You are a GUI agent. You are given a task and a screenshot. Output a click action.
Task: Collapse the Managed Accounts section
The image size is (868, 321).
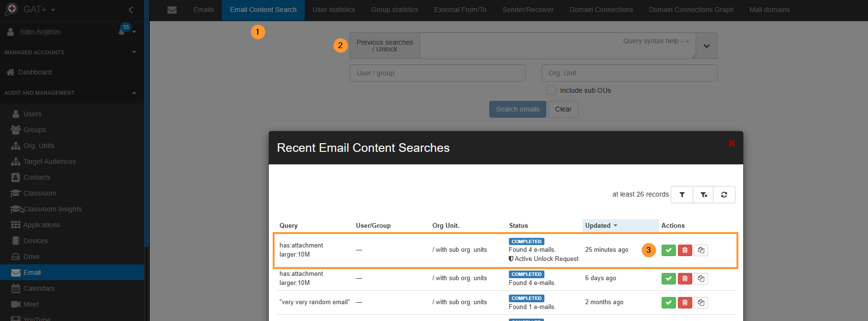click(x=134, y=52)
